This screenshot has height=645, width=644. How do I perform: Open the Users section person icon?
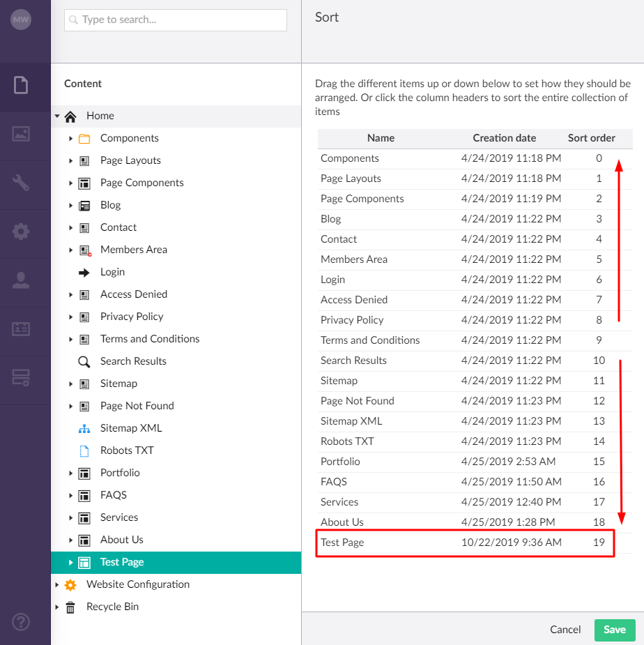(21, 280)
